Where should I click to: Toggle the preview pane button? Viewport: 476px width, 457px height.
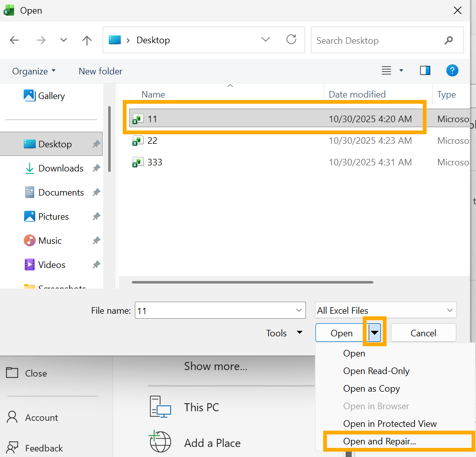point(425,70)
